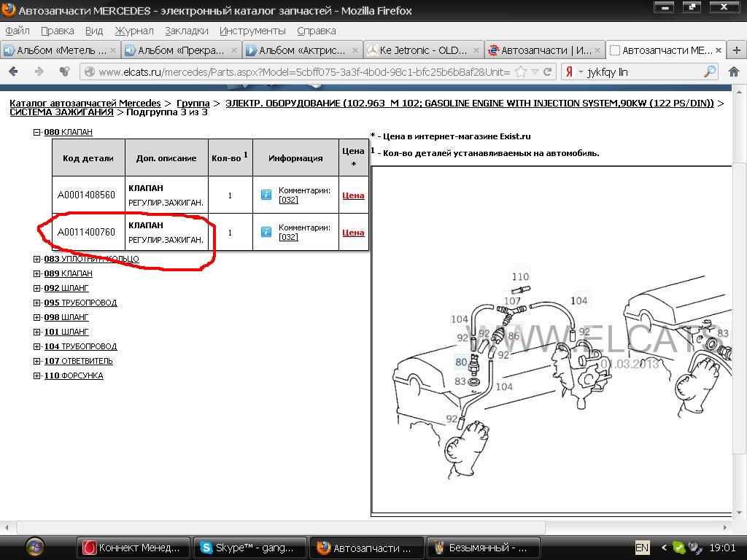Viewport: 747px width, 560px height.
Task: Open the 110 ФОРСУНКА link
Action: [x=74, y=376]
